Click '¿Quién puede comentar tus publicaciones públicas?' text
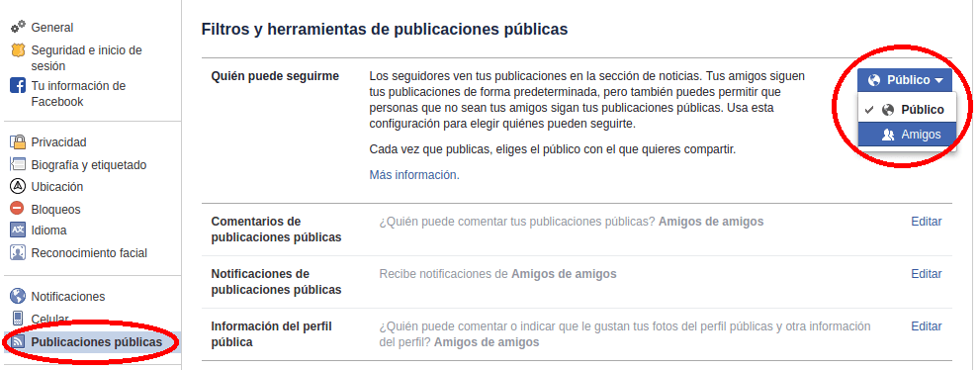The image size is (980, 370). coord(517,222)
